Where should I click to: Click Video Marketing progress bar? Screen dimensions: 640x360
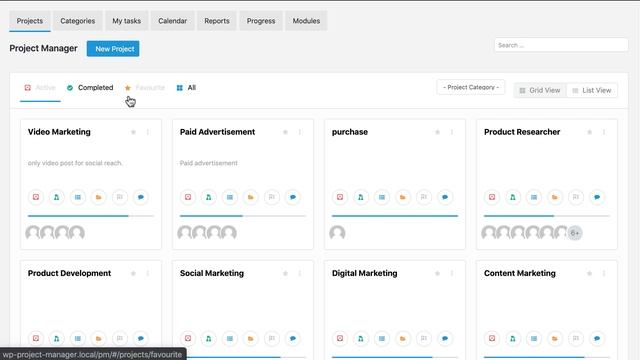91,216
